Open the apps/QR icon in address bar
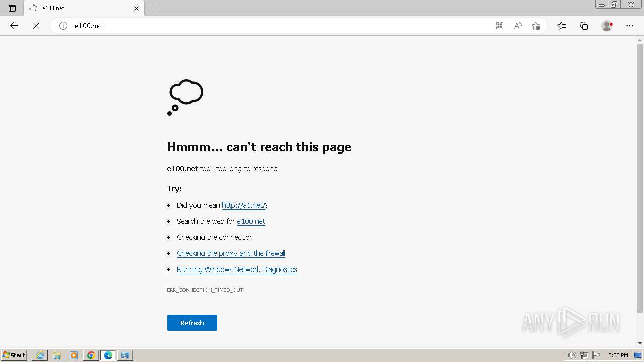The height and width of the screenshot is (362, 644). coord(500,26)
